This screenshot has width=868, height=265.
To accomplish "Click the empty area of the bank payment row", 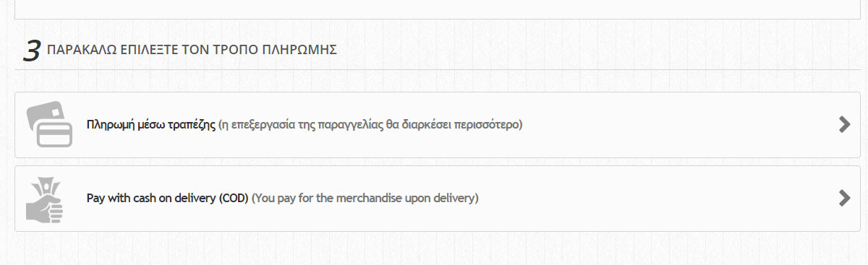I will click(680, 125).
